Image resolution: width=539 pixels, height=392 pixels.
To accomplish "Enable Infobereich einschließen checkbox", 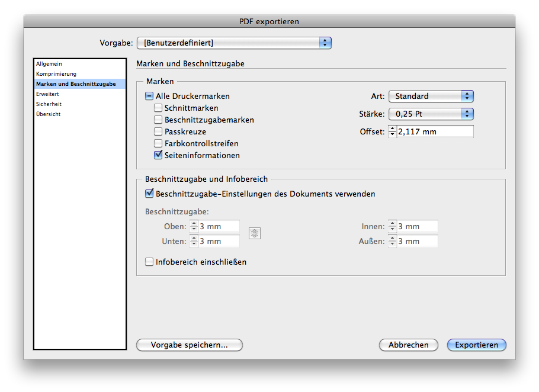I will [149, 262].
